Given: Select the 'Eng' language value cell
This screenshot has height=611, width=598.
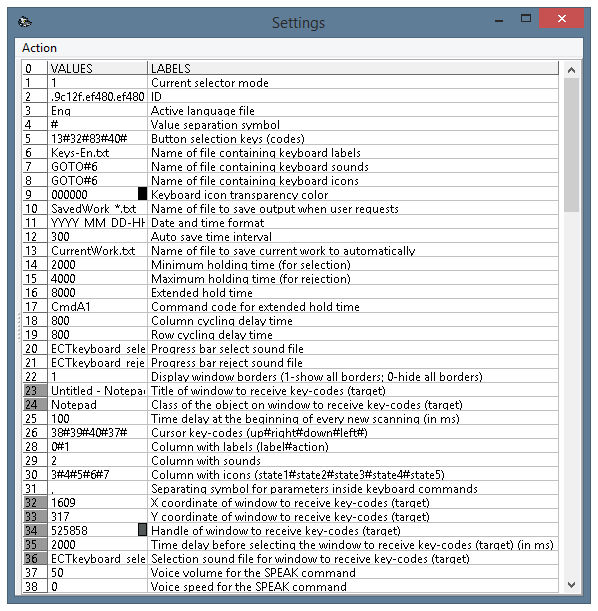Looking at the screenshot, I should [97, 111].
